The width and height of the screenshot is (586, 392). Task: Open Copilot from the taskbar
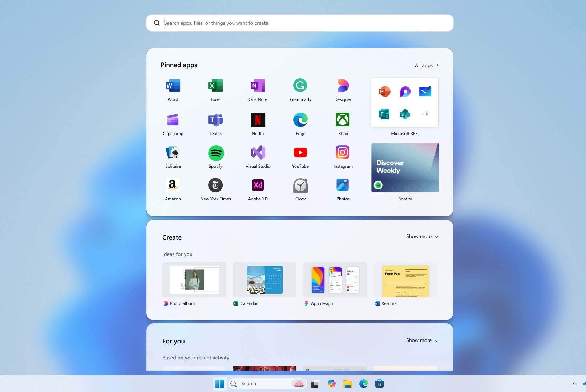coord(331,384)
